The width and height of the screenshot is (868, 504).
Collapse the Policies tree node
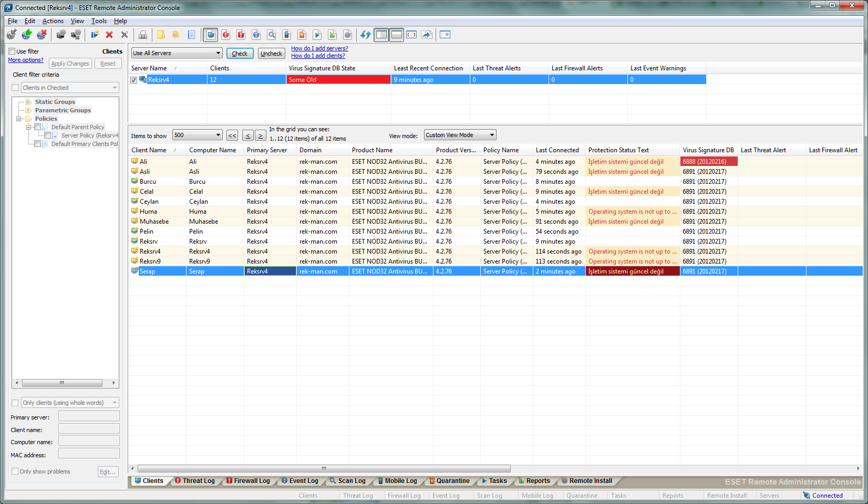tap(19, 119)
